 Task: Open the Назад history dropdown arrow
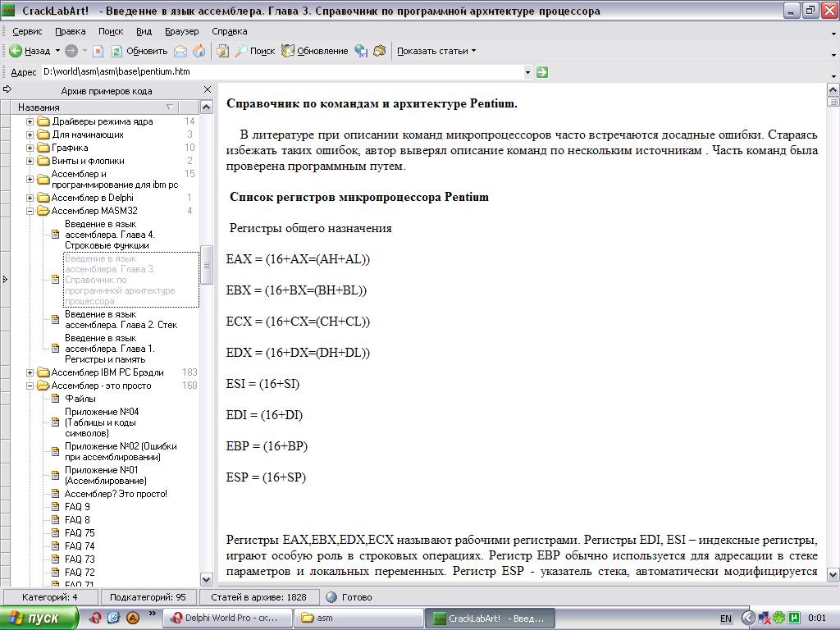point(57,51)
